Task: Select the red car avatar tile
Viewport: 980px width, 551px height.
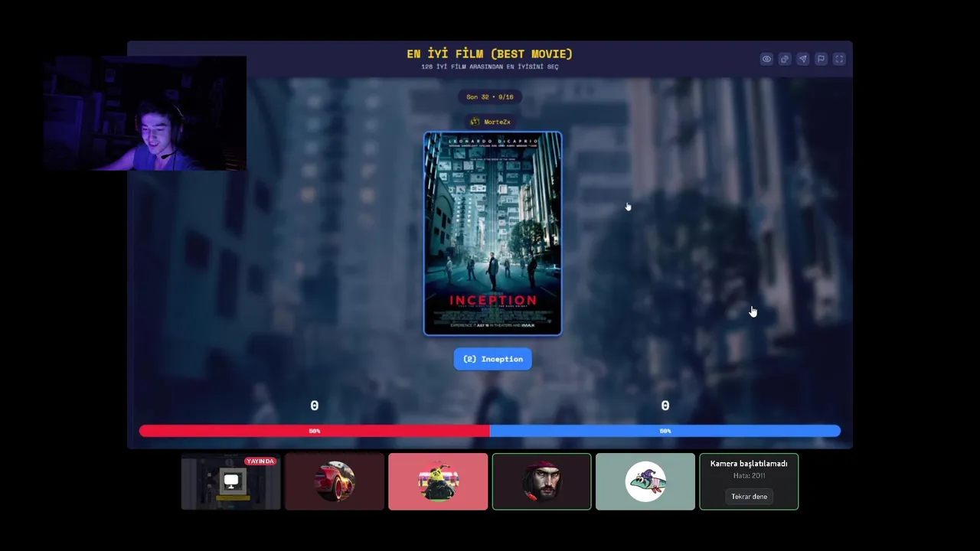Action: click(335, 481)
